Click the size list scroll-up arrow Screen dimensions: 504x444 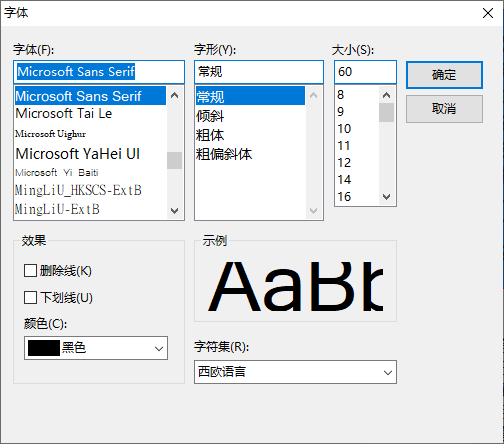[386, 95]
